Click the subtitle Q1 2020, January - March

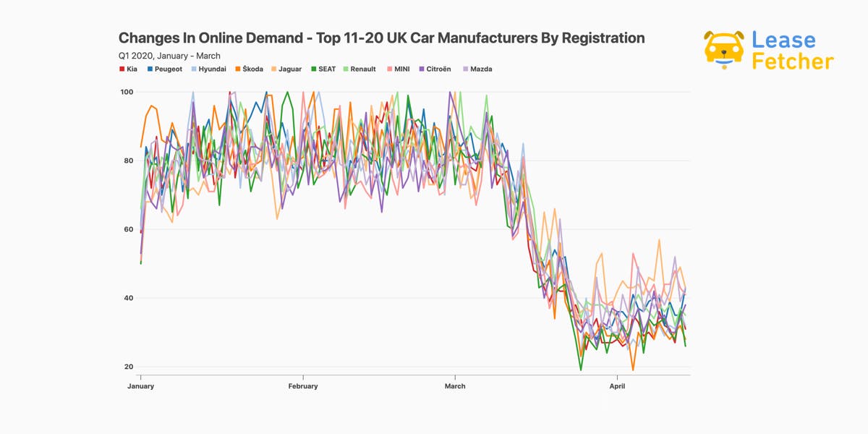(170, 56)
